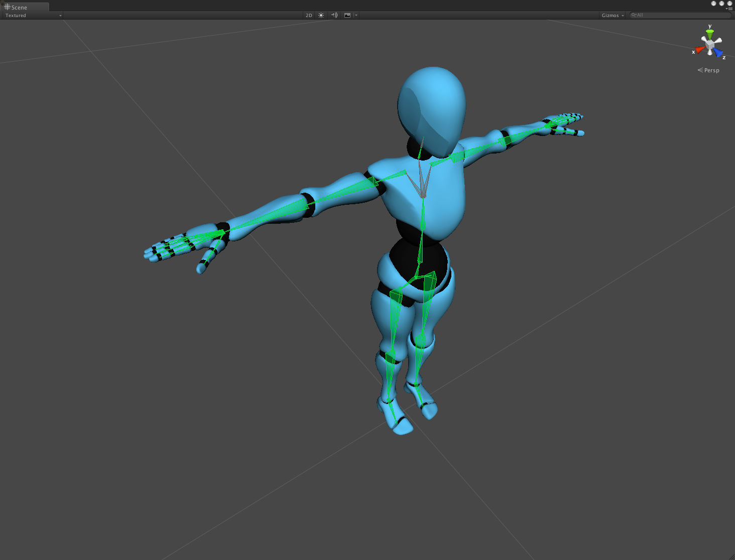
Task: Click the scene search All field
Action: coord(680,15)
